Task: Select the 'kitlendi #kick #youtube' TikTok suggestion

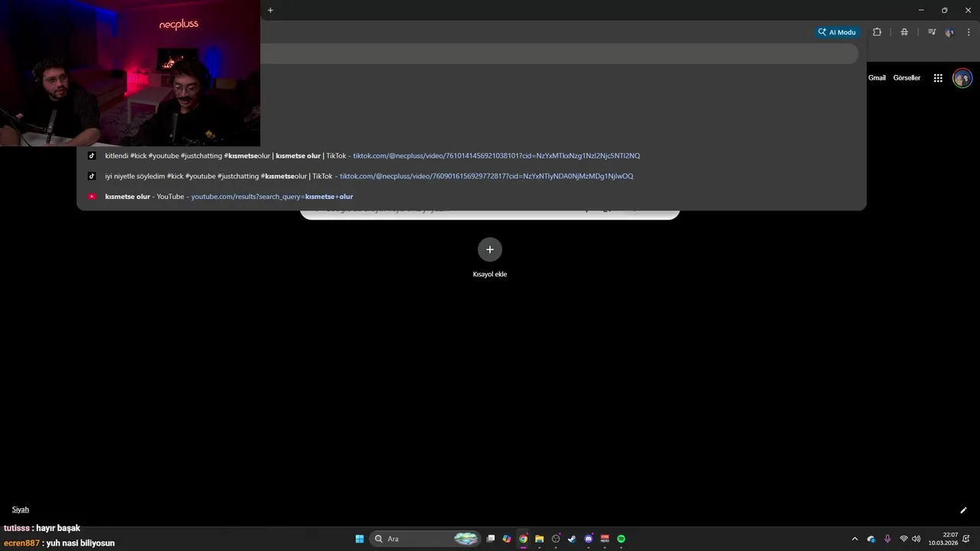Action: tap(472, 155)
